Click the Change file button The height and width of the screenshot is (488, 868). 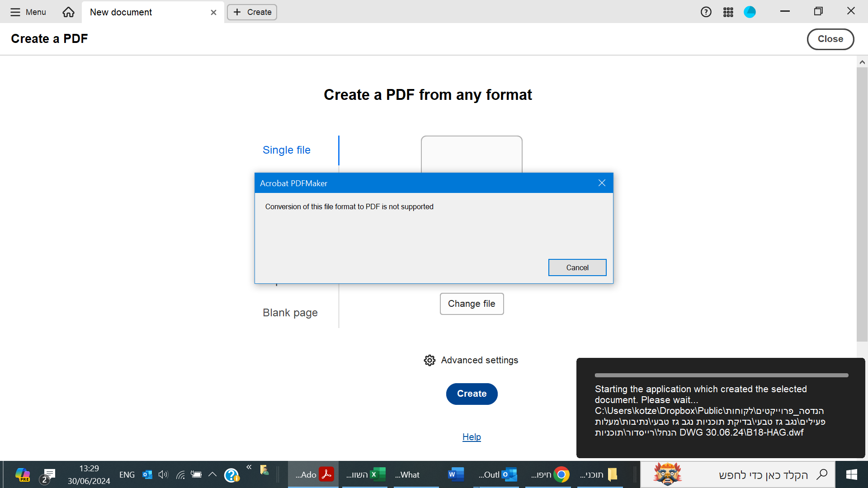point(472,304)
